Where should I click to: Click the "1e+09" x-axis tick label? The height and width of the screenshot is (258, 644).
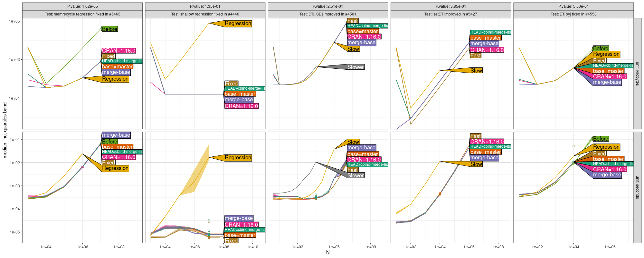click(370, 247)
